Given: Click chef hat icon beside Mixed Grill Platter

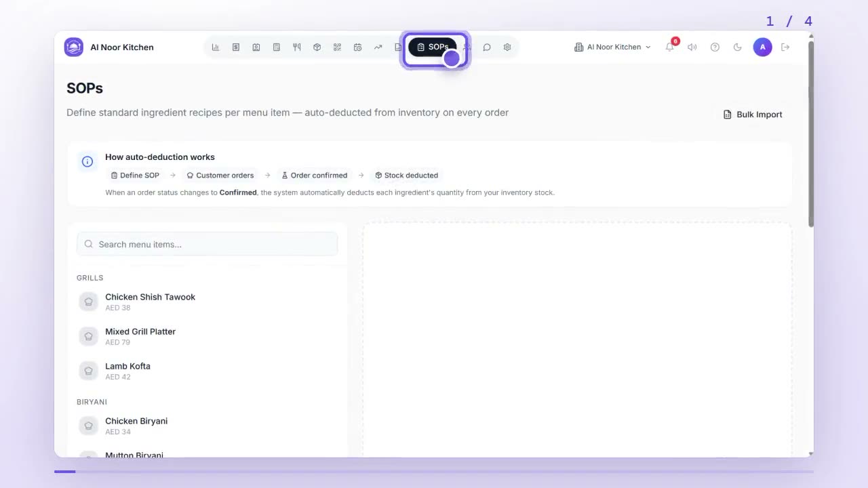Looking at the screenshot, I should (89, 336).
